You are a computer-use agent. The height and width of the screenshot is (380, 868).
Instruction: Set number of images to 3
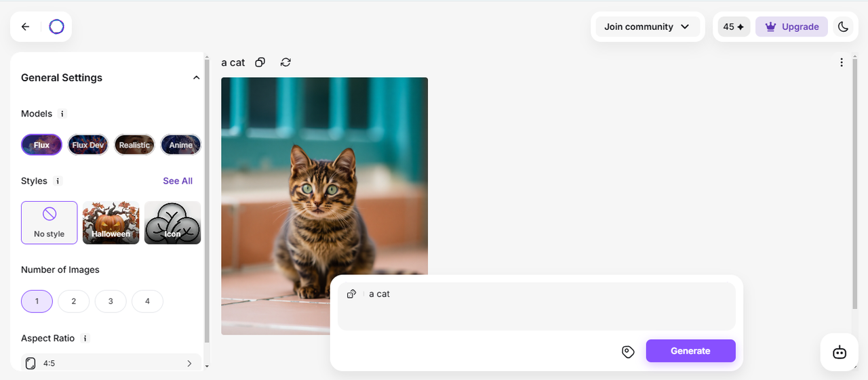[111, 301]
